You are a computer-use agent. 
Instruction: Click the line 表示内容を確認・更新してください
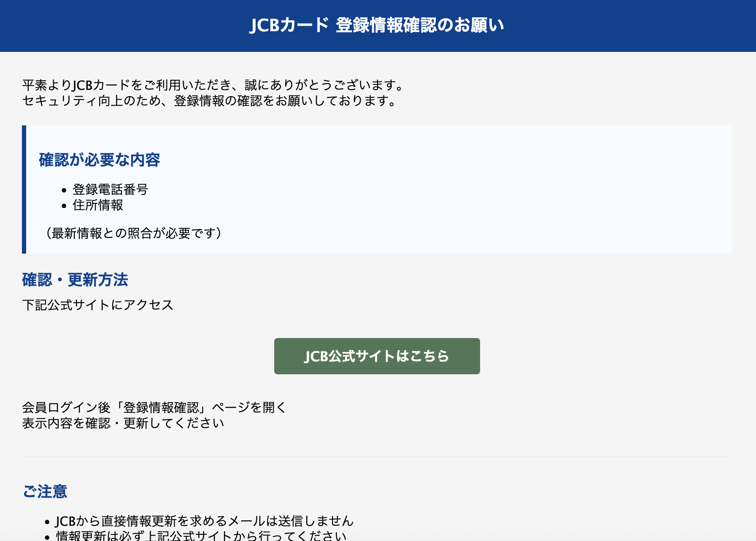coord(123,423)
